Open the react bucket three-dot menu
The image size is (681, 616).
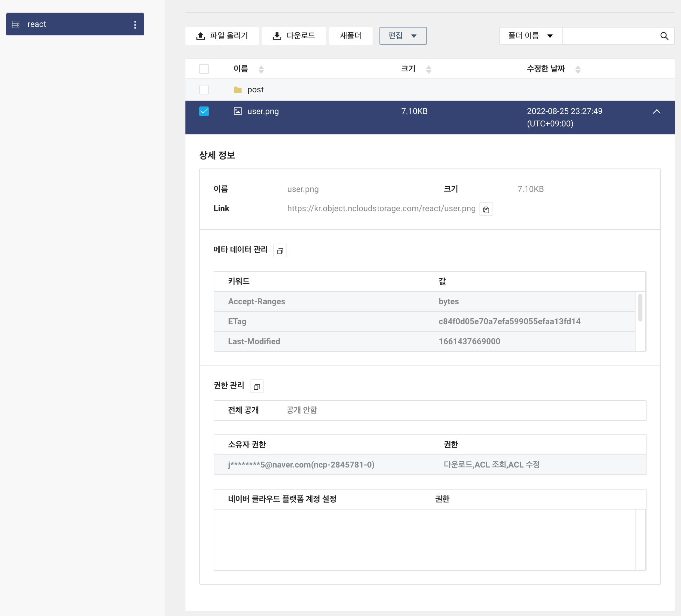tap(135, 24)
